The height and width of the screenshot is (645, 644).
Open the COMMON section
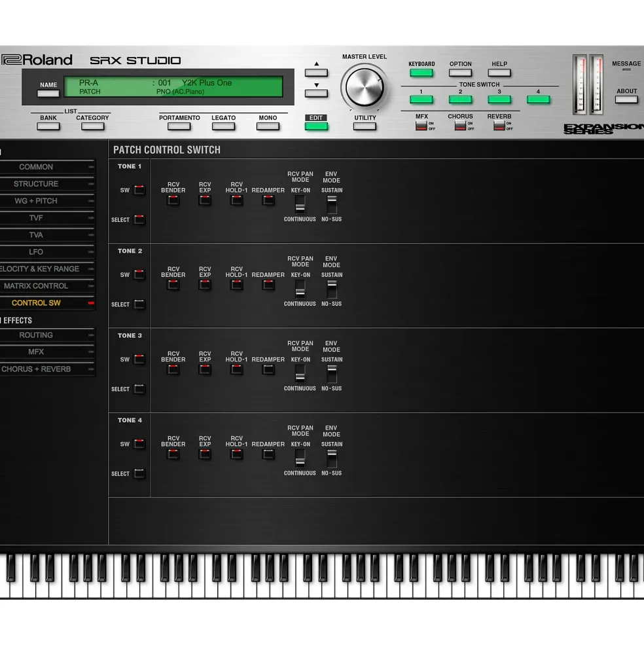46,167
